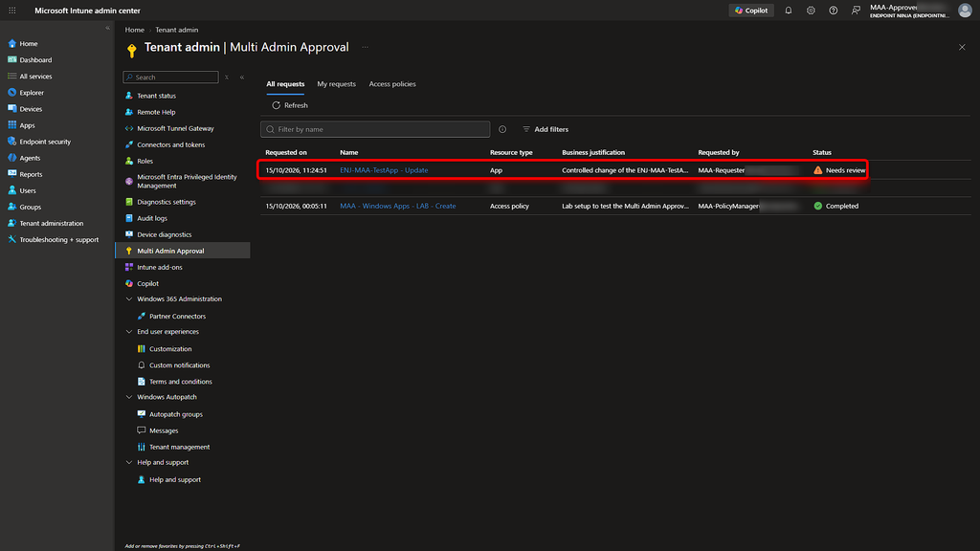The image size is (980, 551).
Task: Switch to the Access policies tab
Action: pyautogui.click(x=392, y=84)
